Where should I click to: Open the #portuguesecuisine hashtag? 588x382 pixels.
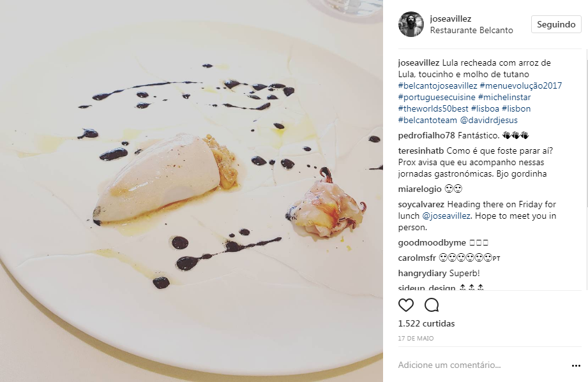coord(437,98)
